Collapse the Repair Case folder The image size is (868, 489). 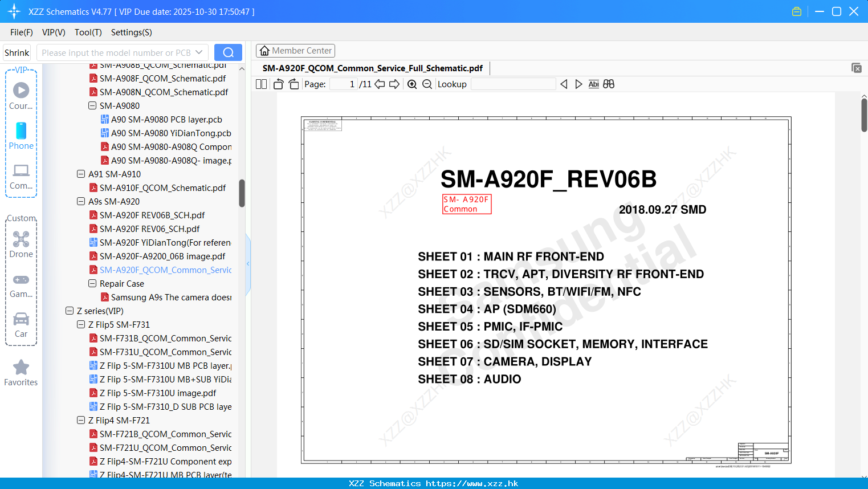coord(92,283)
